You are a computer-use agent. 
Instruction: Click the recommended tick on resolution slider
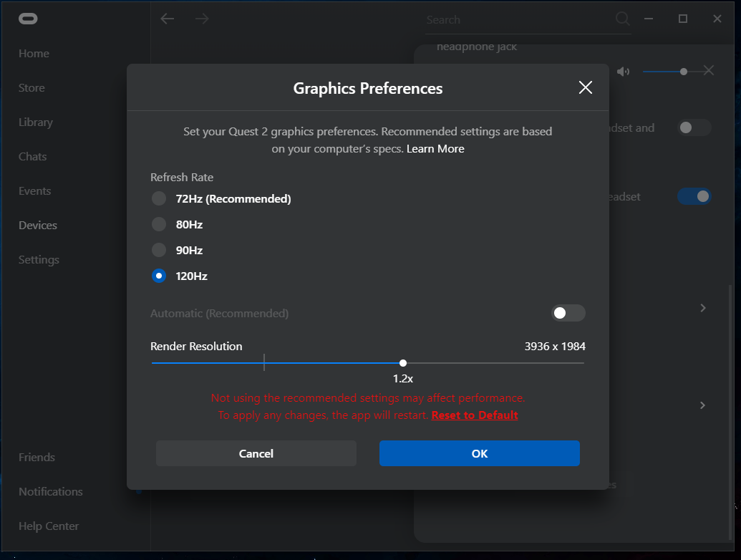(264, 362)
